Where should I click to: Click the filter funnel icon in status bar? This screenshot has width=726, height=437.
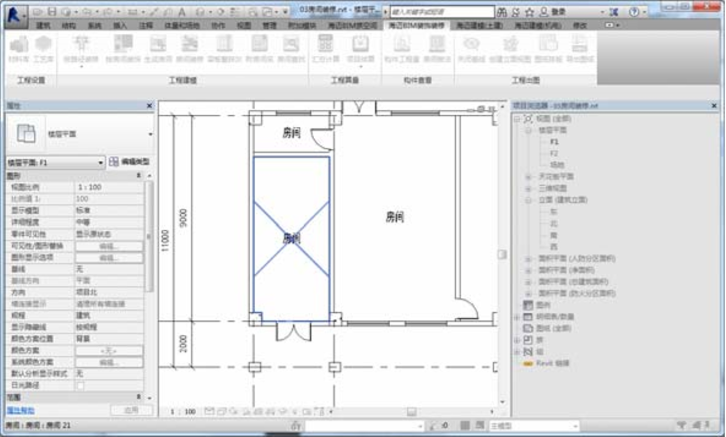pos(681,425)
